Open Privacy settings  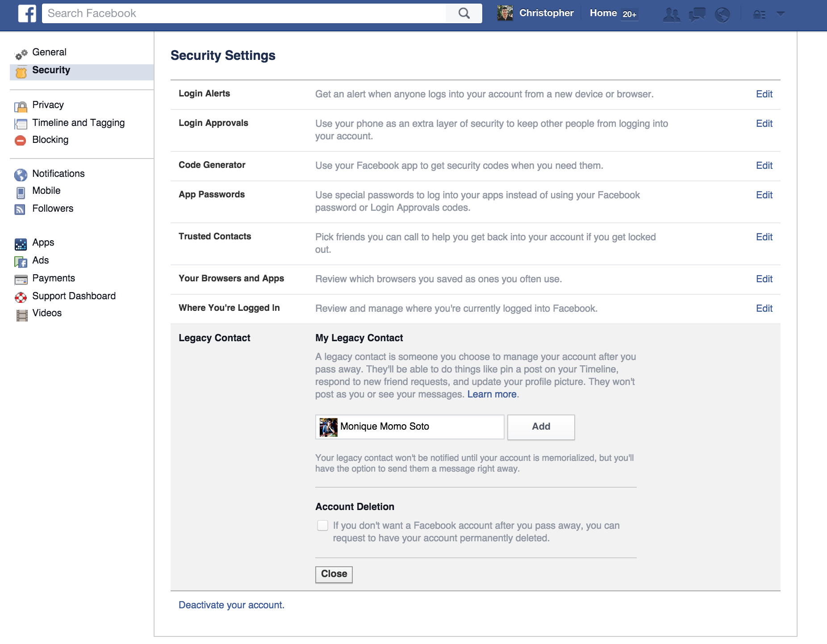[48, 105]
